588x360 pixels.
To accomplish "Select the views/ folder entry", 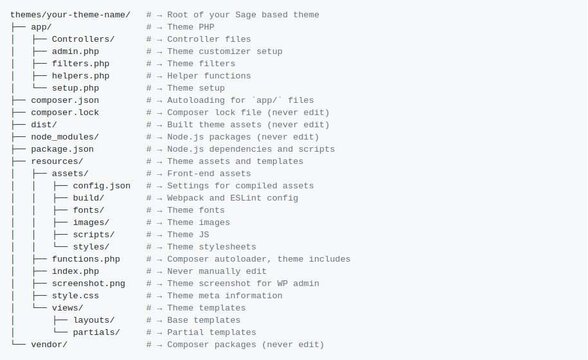I will 68,308.
